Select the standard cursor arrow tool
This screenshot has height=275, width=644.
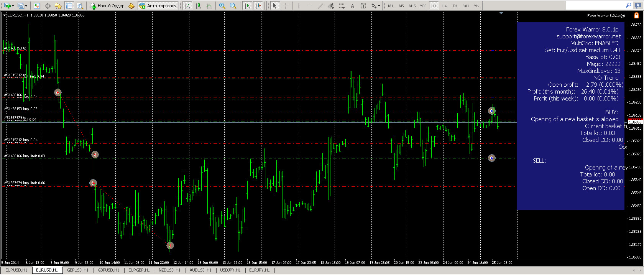pyautogui.click(x=274, y=6)
